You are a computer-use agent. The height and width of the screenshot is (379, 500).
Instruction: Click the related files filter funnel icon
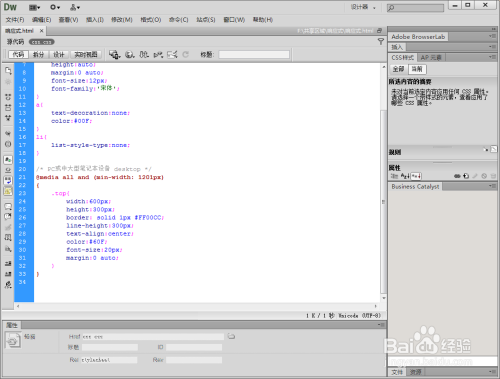pyautogui.click(x=381, y=42)
